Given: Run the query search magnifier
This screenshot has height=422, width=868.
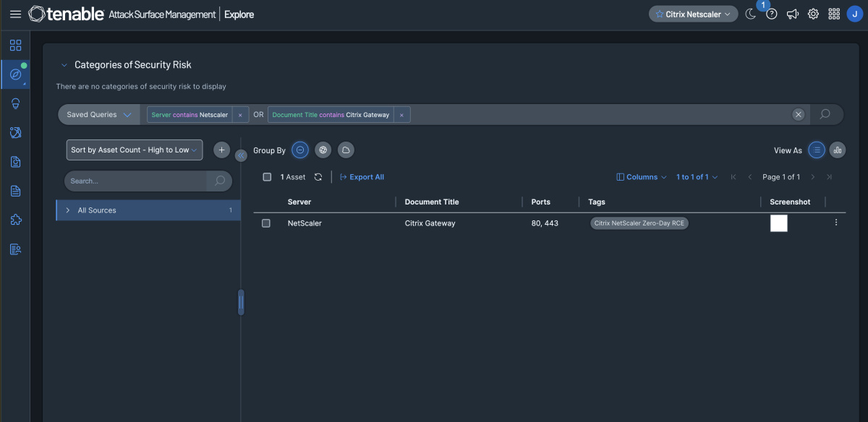Looking at the screenshot, I should pos(825,114).
